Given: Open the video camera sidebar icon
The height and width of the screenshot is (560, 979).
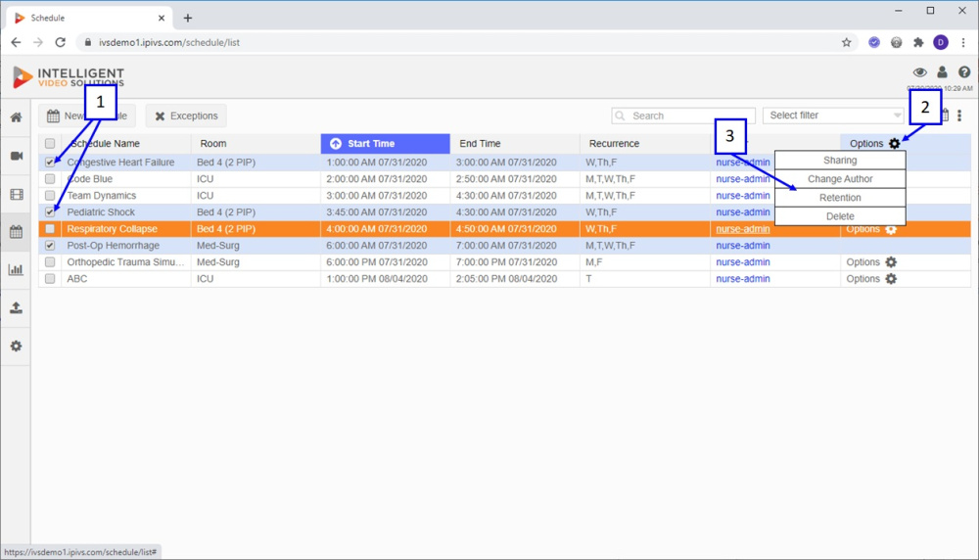Looking at the screenshot, I should 16,156.
